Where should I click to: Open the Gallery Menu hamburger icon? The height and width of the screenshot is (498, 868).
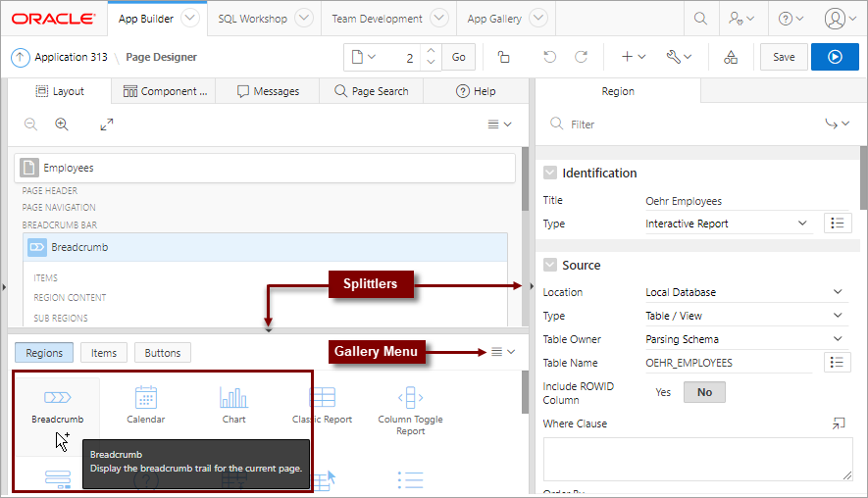point(503,352)
